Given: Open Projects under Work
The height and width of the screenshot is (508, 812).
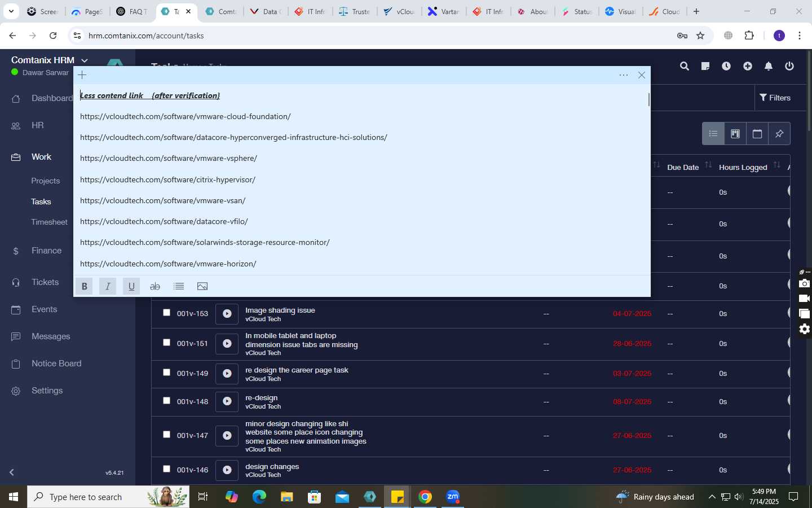Looking at the screenshot, I should pyautogui.click(x=46, y=181).
